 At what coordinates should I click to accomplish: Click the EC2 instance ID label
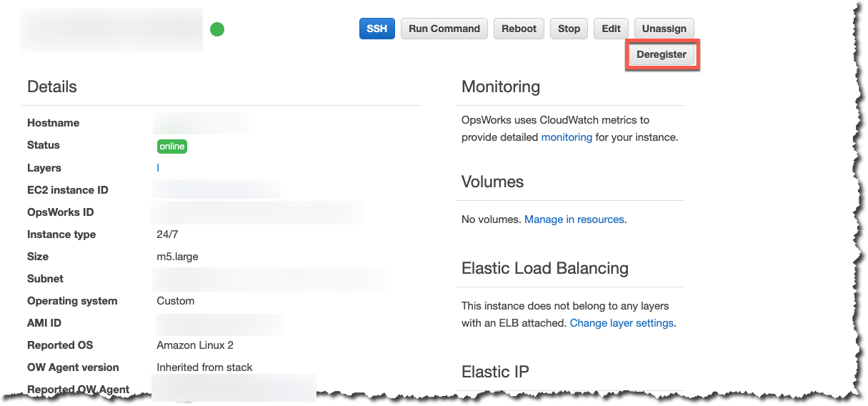[x=68, y=190]
